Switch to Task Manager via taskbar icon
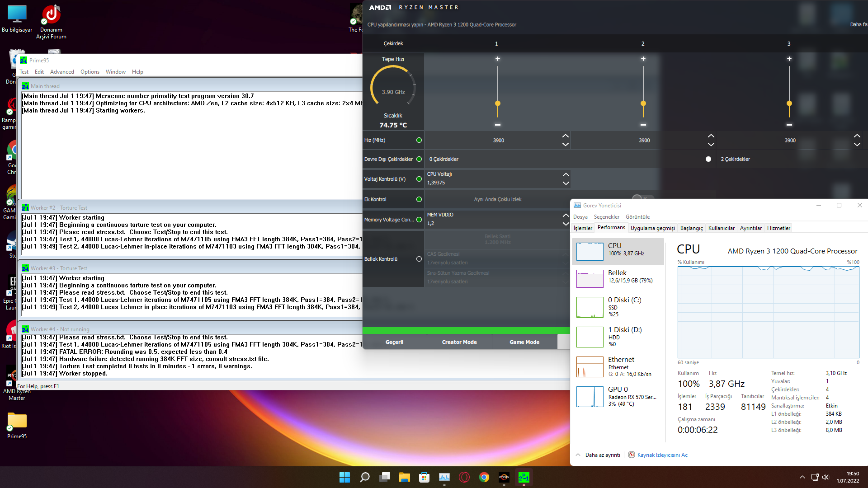The height and width of the screenshot is (488, 868). pos(444,477)
